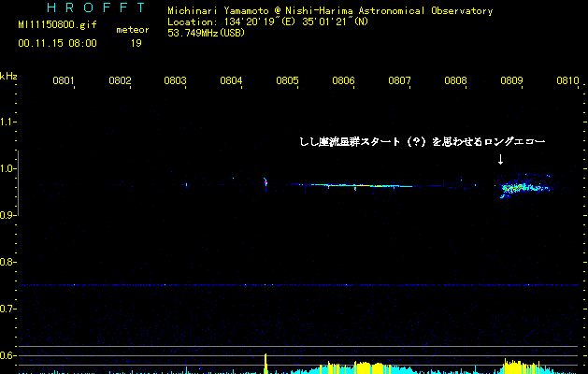
Task: Select the 0807 time marker
Action: click(400, 81)
